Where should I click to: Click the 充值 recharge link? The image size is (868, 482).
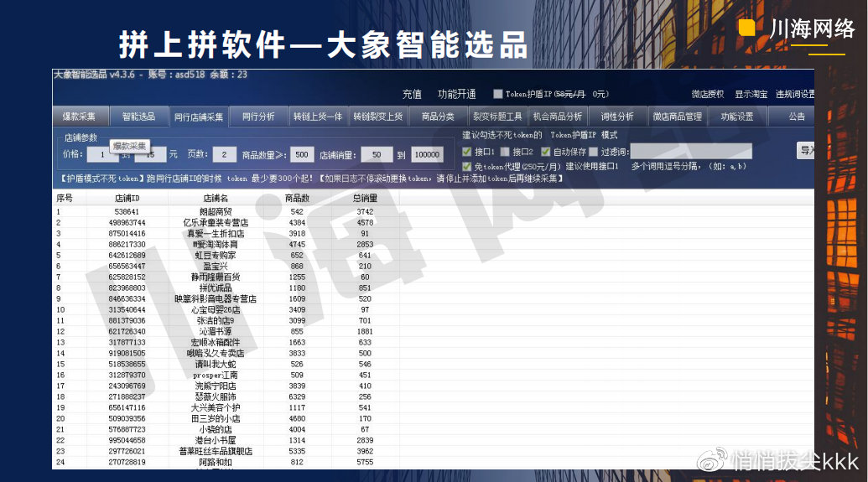(411, 94)
